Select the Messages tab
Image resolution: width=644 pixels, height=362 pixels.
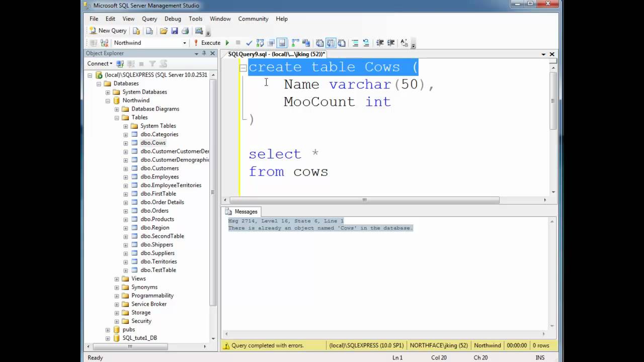click(x=242, y=212)
